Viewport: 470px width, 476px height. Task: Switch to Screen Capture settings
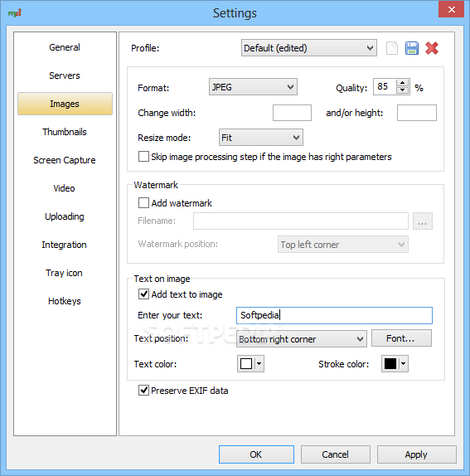coord(65,160)
